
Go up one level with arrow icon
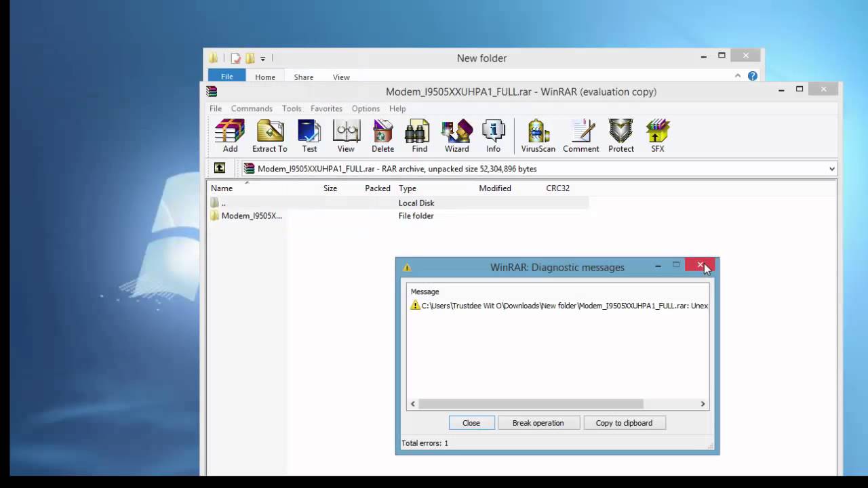220,168
